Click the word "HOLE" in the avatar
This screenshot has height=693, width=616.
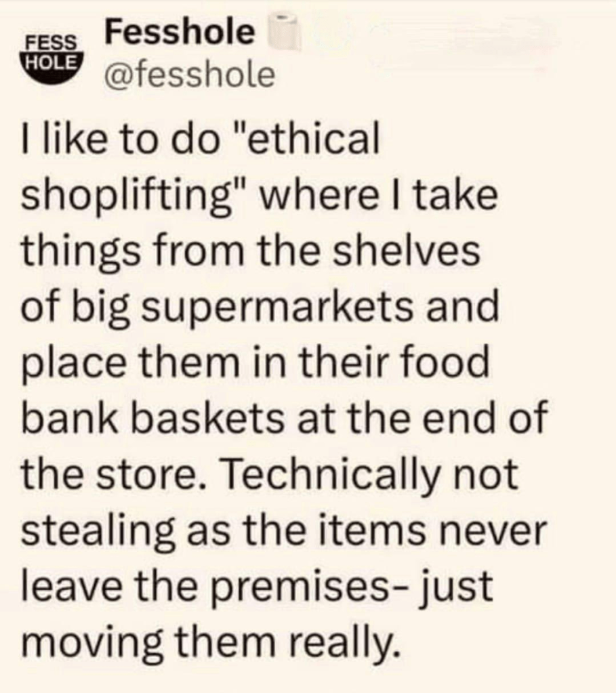(x=52, y=60)
